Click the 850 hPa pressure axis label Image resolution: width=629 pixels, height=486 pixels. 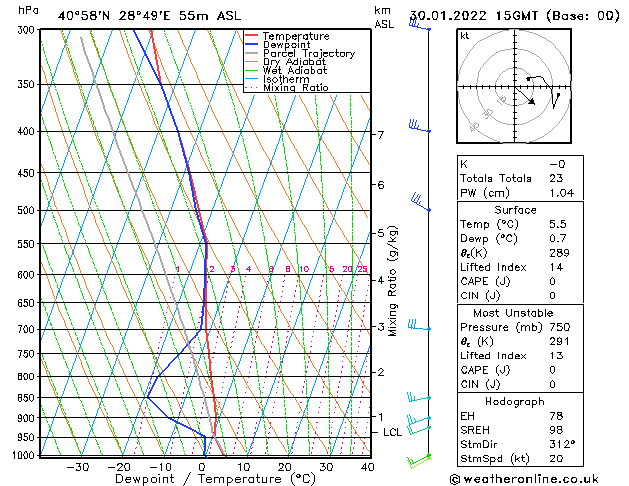(26, 397)
